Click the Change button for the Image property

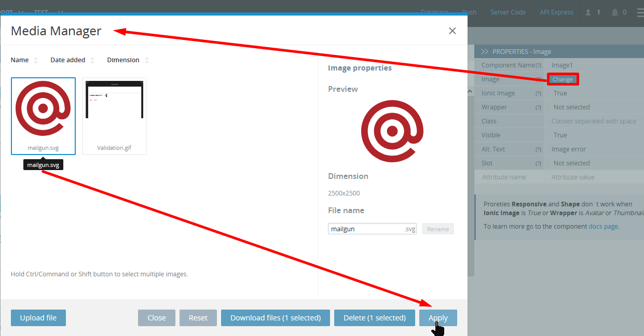[x=563, y=79]
